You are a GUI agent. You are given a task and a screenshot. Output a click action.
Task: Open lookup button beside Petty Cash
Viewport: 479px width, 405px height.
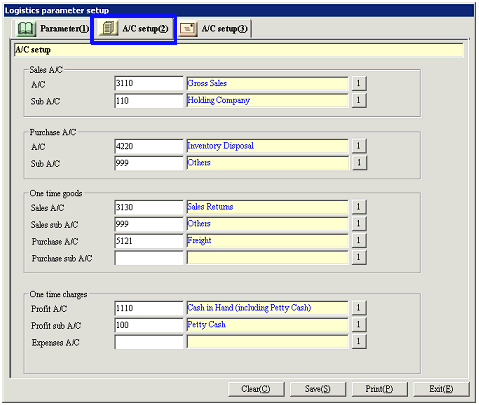click(359, 325)
